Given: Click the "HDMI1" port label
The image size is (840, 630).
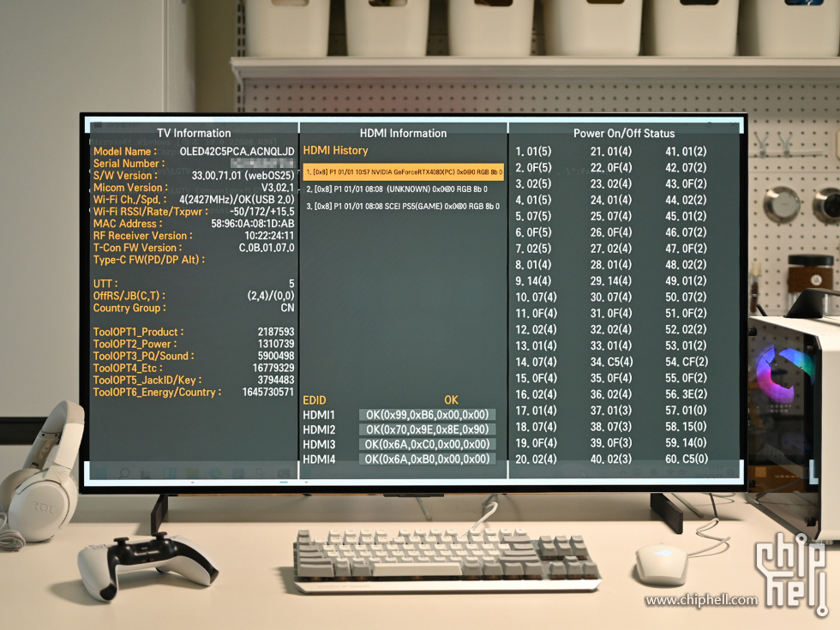Looking at the screenshot, I should click(319, 415).
